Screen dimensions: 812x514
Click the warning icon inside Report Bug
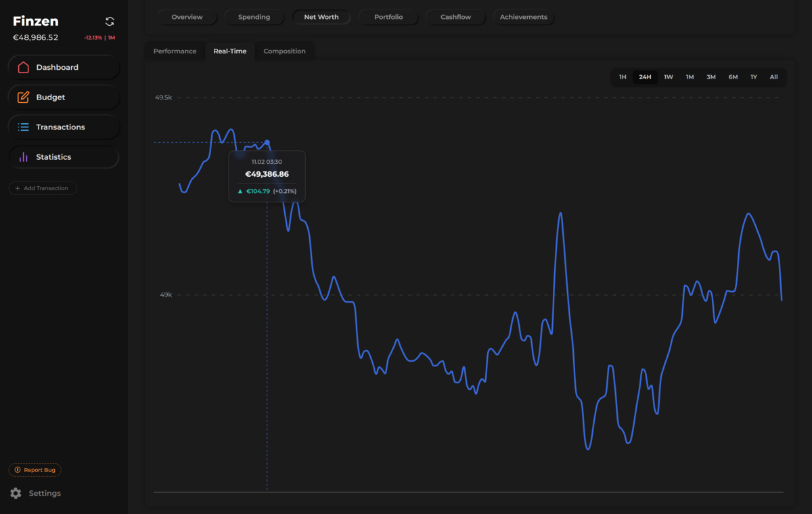click(17, 469)
